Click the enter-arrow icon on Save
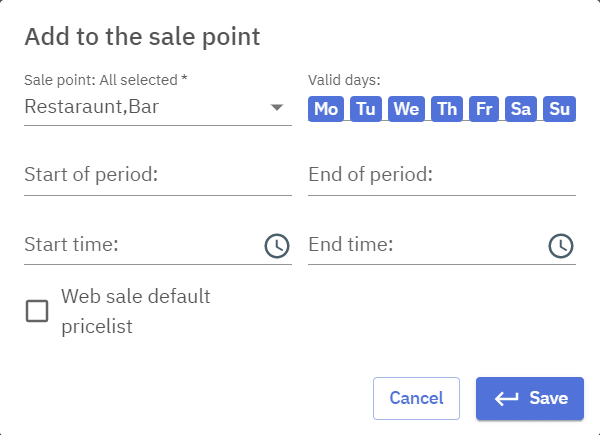This screenshot has height=435, width=600. (x=507, y=398)
